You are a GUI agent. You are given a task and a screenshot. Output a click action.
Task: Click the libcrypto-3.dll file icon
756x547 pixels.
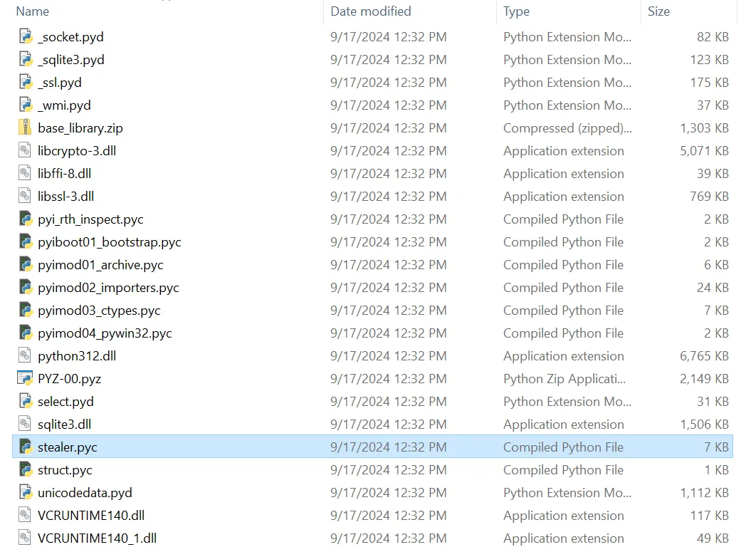click(25, 150)
